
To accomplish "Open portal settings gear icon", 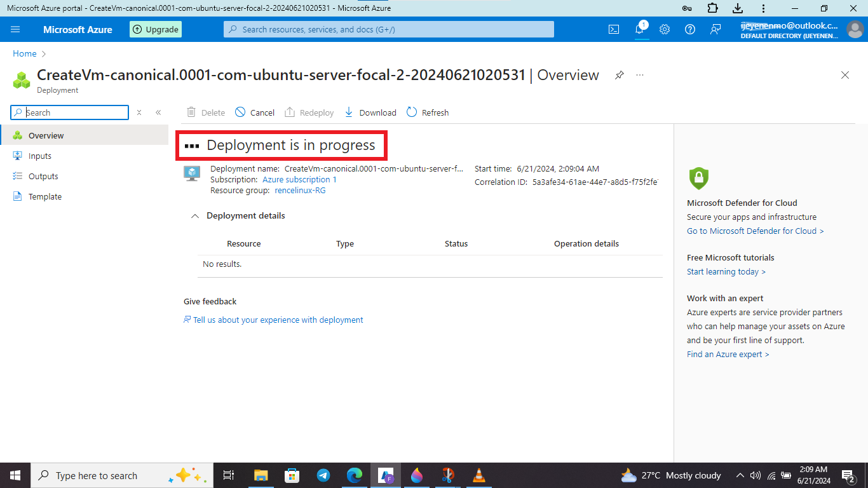I will pos(665,29).
